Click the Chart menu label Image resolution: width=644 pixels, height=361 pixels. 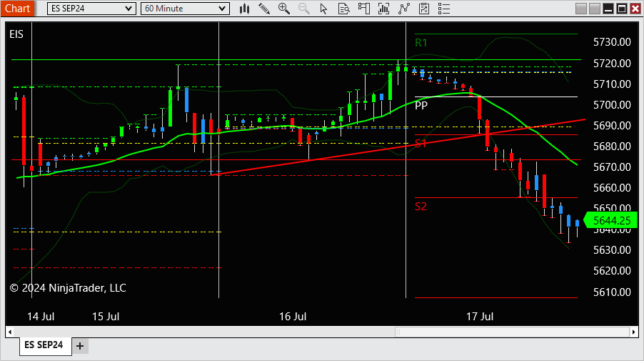17,9
